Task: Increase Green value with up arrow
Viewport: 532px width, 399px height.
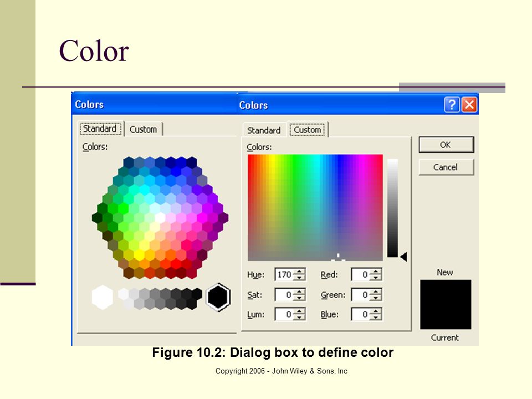Action: (x=376, y=291)
